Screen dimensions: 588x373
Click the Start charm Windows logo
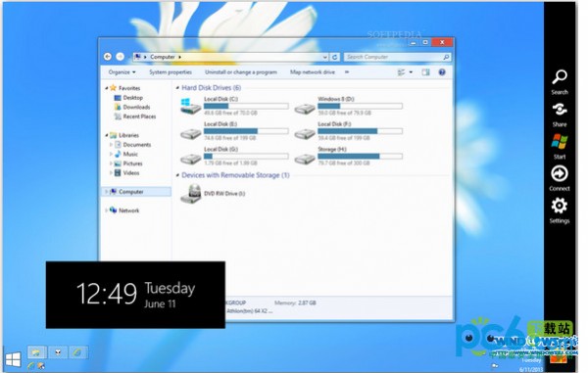tap(560, 142)
